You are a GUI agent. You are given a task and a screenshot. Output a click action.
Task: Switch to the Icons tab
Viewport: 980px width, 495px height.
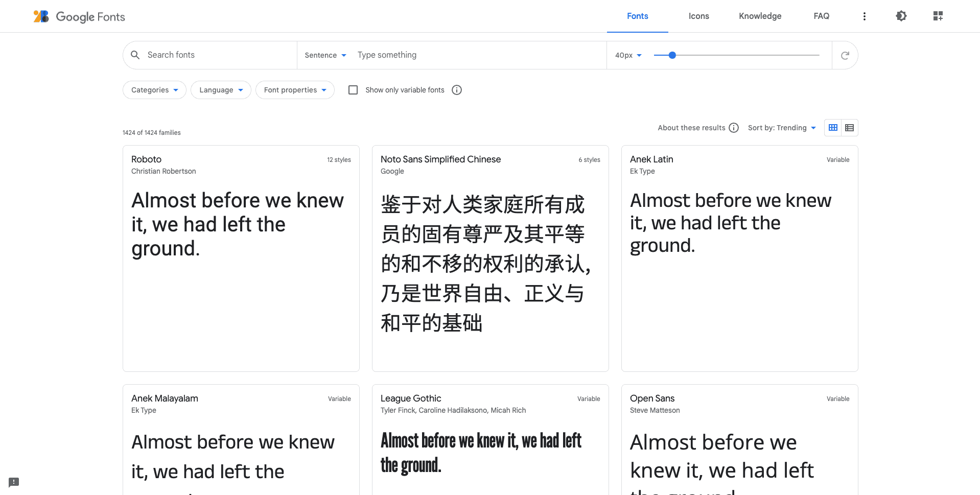pos(699,16)
